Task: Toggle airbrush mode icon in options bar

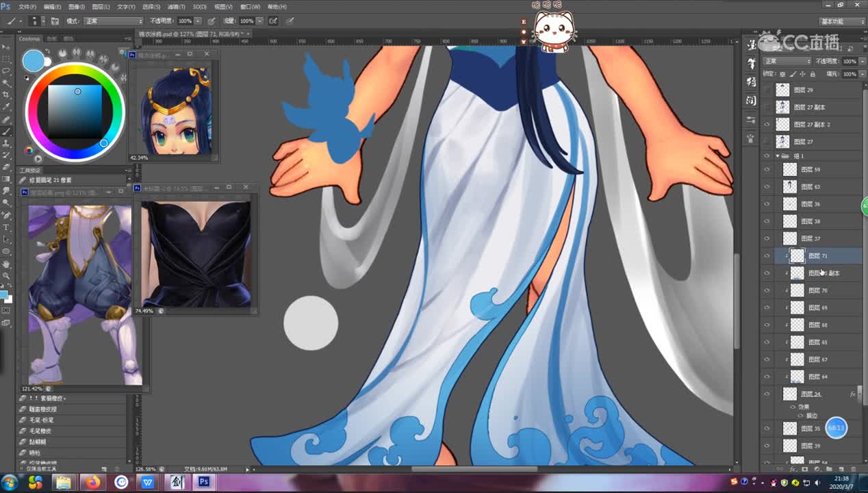Action: pos(273,21)
